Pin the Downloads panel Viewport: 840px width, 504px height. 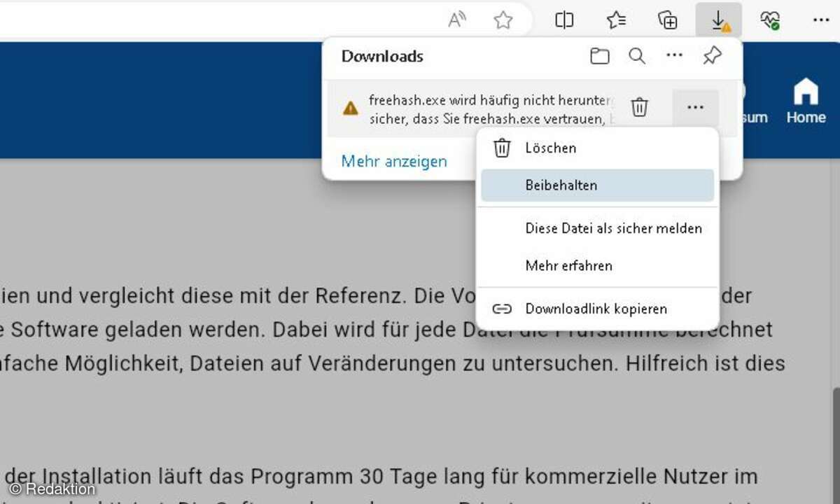[712, 56]
